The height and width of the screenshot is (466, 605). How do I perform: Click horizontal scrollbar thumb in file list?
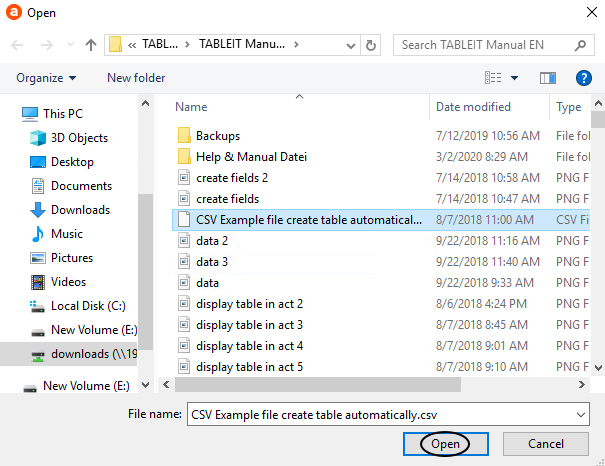click(x=318, y=385)
